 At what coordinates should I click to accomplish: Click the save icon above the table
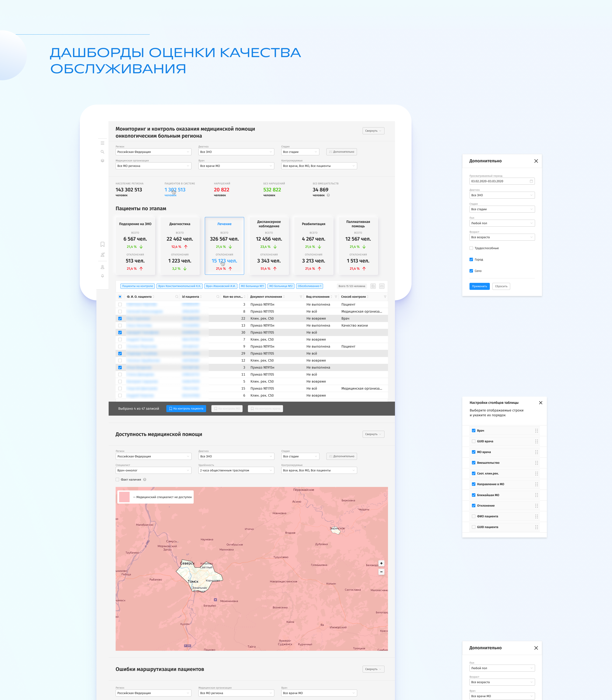(x=373, y=286)
